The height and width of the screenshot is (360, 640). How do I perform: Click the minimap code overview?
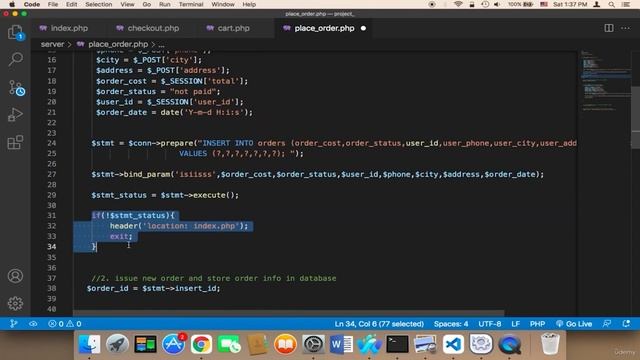point(605,82)
